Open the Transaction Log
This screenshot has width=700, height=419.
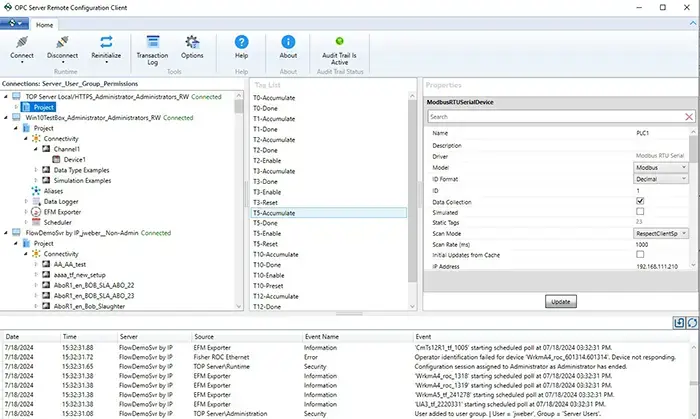pyautogui.click(x=152, y=50)
